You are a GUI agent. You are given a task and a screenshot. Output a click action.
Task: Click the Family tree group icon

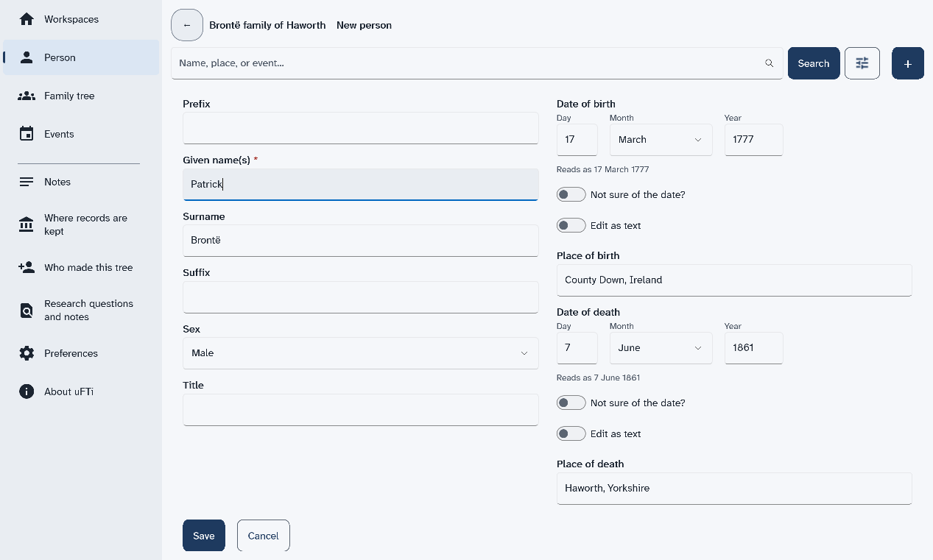[x=27, y=96]
